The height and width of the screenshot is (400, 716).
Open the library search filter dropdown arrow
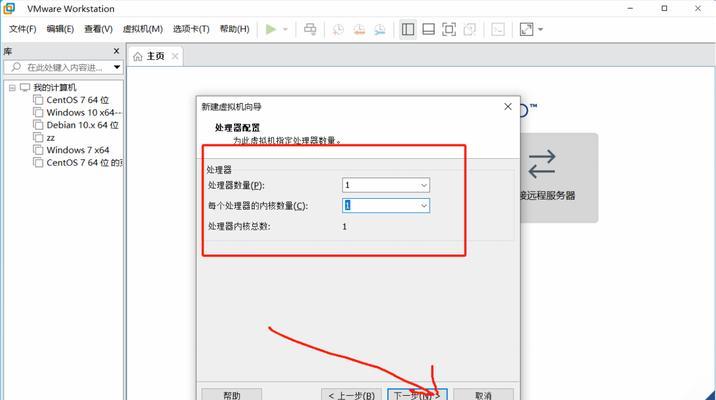117,68
